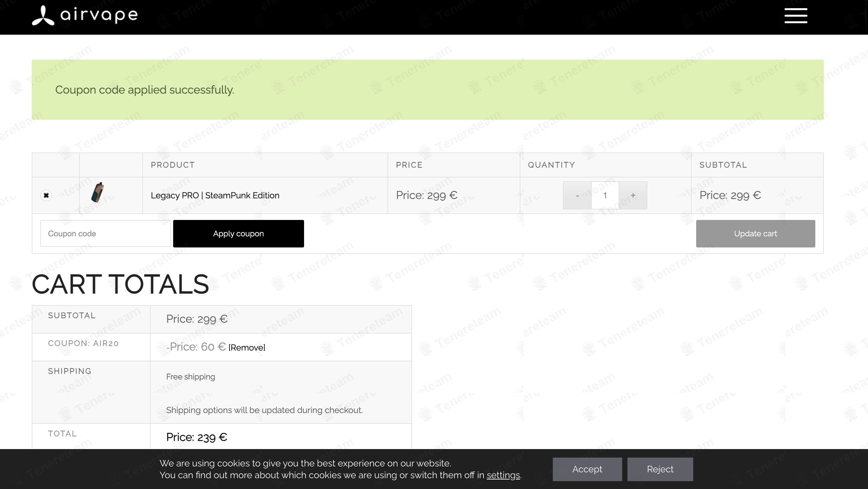Reject cookies
Screen dimensions: 868x489
(660, 469)
